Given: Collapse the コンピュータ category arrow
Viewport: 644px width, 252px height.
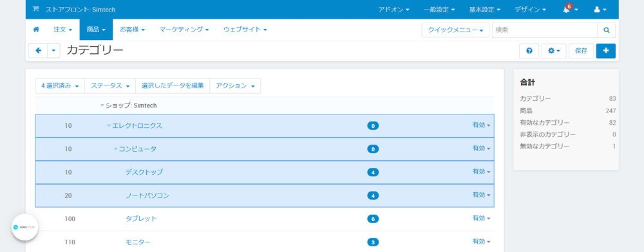Looking at the screenshot, I should pos(115,148).
